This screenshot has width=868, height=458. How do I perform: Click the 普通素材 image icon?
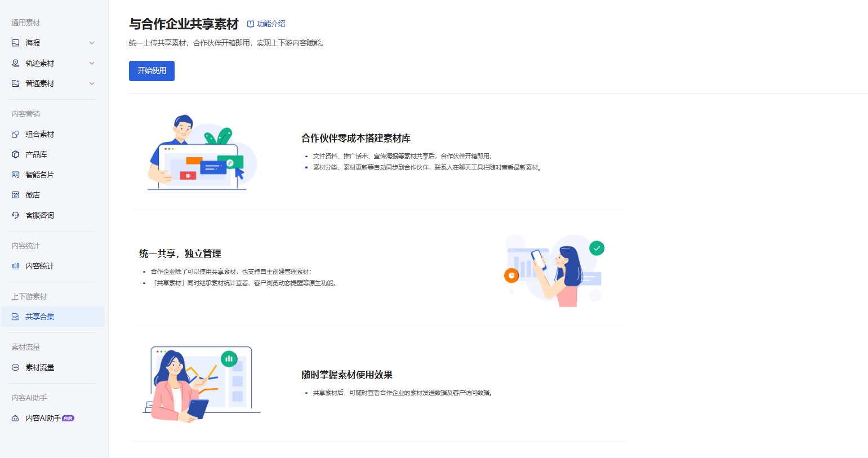point(16,83)
